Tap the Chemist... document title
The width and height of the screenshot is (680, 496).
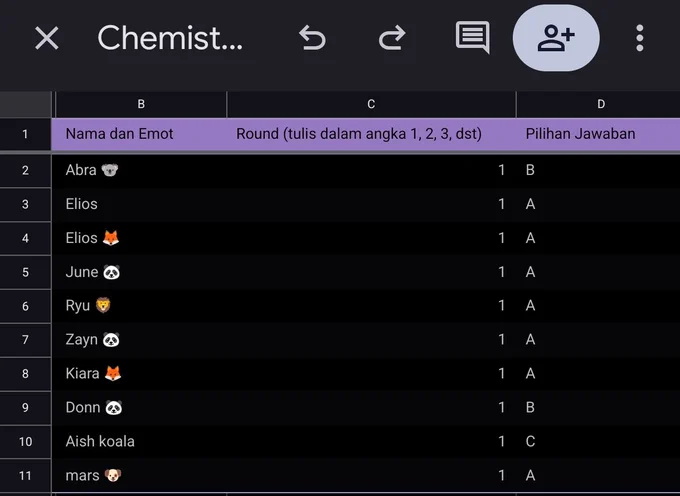170,38
